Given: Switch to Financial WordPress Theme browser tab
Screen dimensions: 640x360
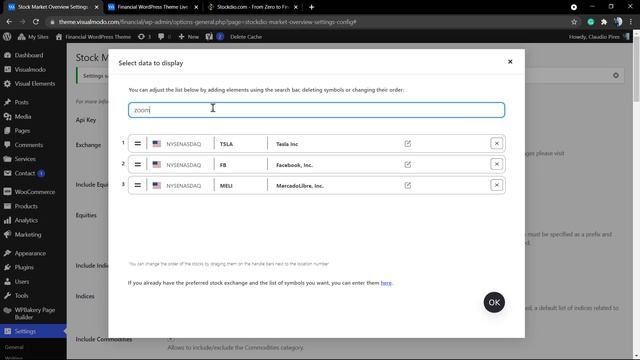Looking at the screenshot, I should [x=152, y=7].
